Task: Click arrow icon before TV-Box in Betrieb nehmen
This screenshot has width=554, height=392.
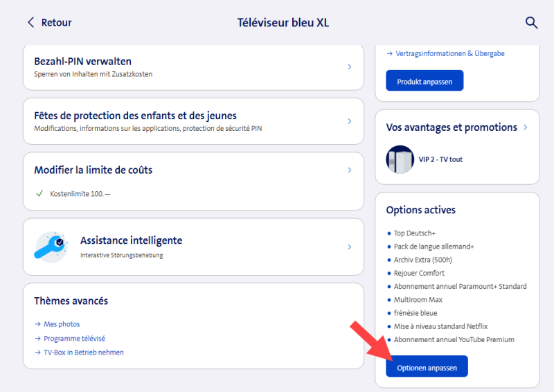Action: (38, 352)
